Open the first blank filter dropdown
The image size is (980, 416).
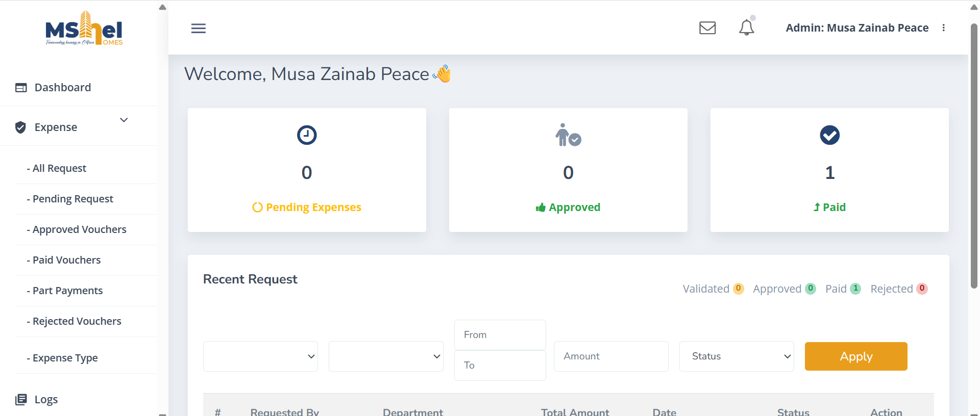pyautogui.click(x=260, y=356)
